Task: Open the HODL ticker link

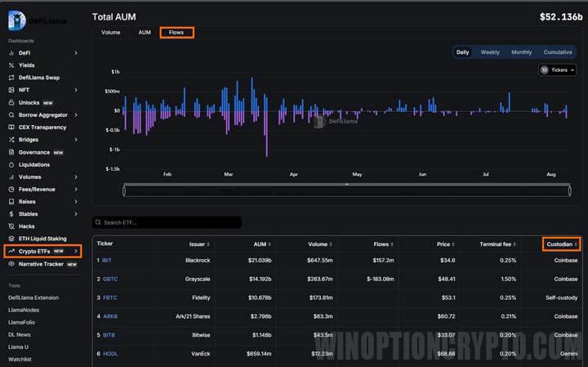Action: click(110, 353)
